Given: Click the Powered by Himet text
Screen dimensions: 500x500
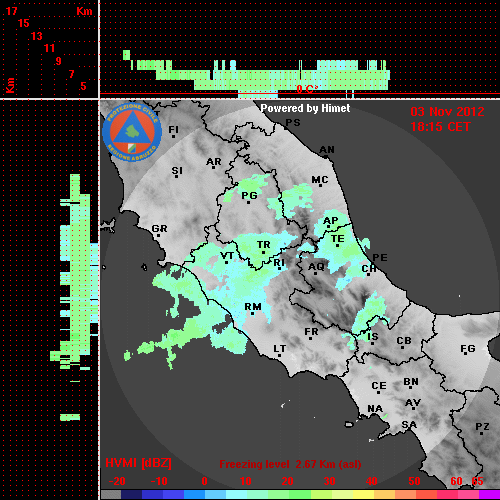Looking at the screenshot, I should (305, 108).
